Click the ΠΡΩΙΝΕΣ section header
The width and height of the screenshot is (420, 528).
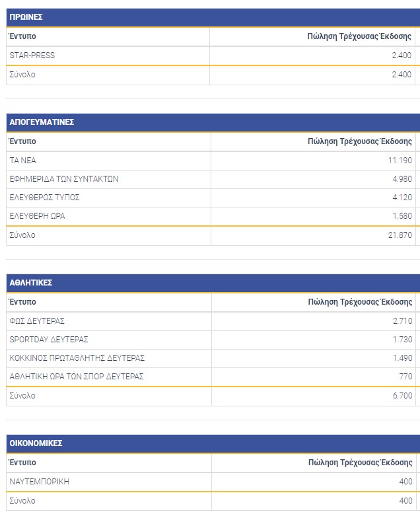coord(26,17)
